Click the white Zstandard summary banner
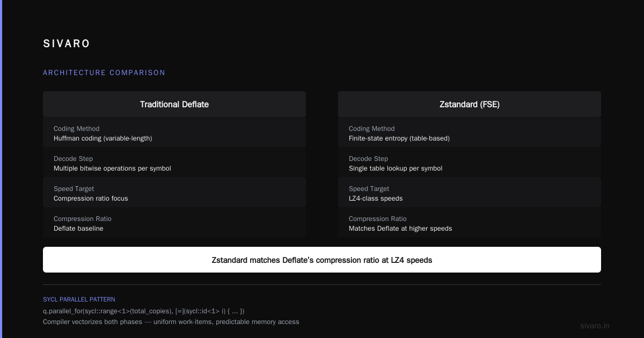 pyautogui.click(x=322, y=260)
